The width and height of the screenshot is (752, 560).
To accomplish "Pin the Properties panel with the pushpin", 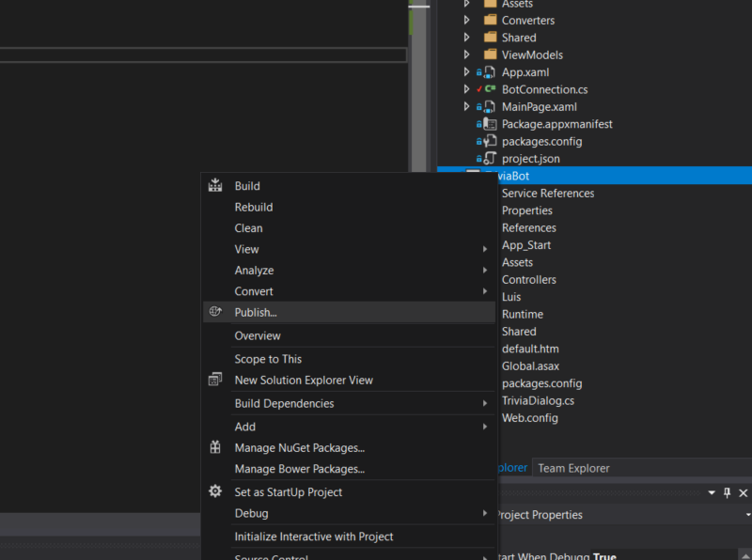I will click(x=727, y=492).
